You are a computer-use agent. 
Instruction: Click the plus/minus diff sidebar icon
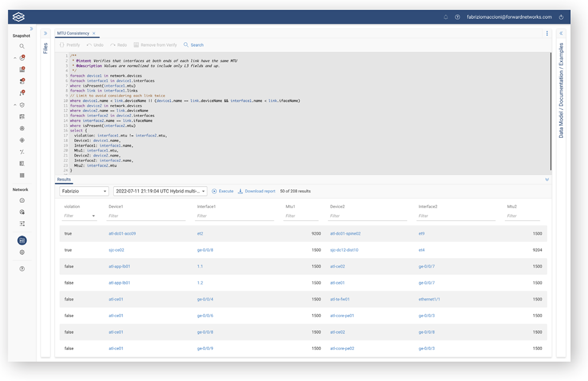click(x=22, y=152)
